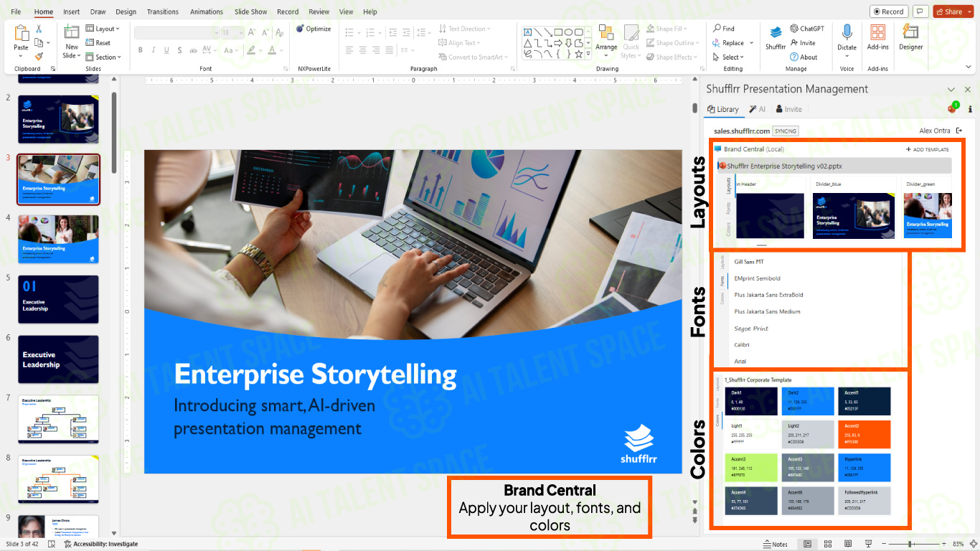Toggle text Shadow
980x551 pixels.
pyautogui.click(x=179, y=50)
